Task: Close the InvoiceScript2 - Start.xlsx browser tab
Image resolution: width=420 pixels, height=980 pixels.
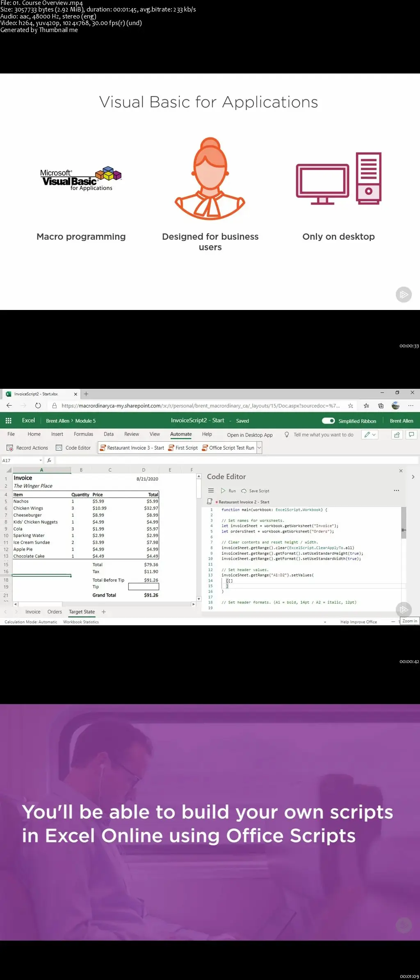Action: (x=75, y=394)
